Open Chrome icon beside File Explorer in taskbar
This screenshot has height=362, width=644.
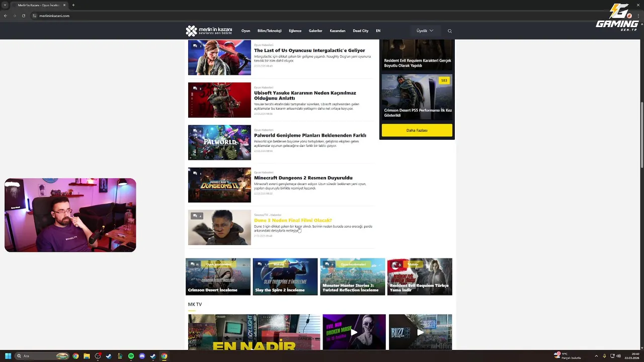point(75,356)
